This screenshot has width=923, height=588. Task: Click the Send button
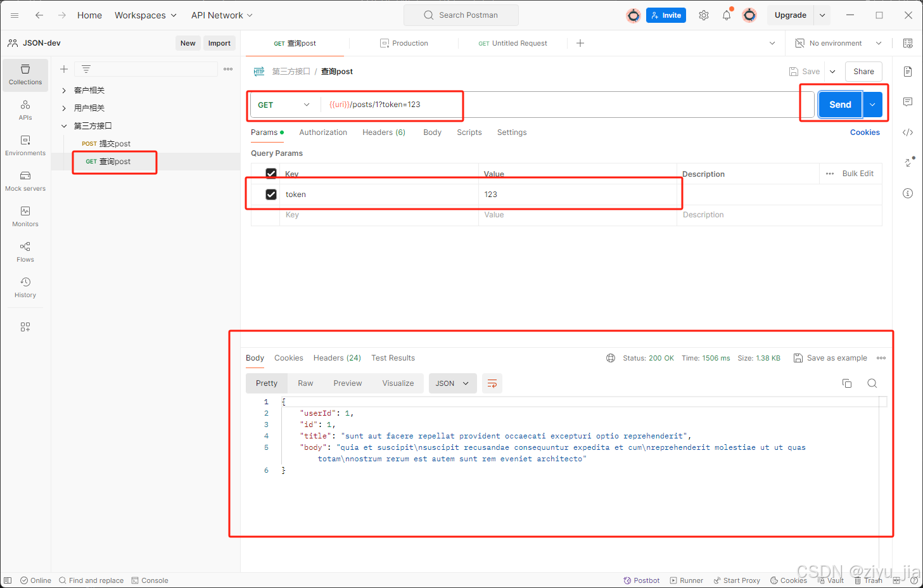point(840,105)
